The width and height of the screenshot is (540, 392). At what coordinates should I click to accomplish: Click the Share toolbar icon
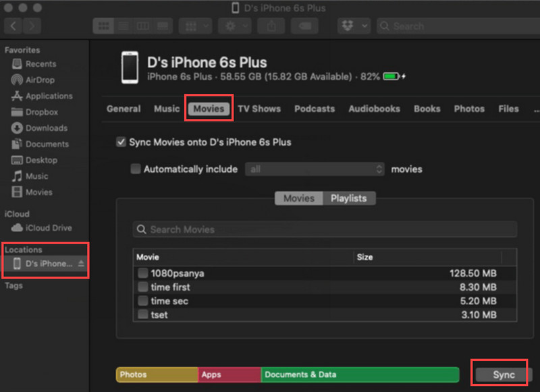point(271,26)
